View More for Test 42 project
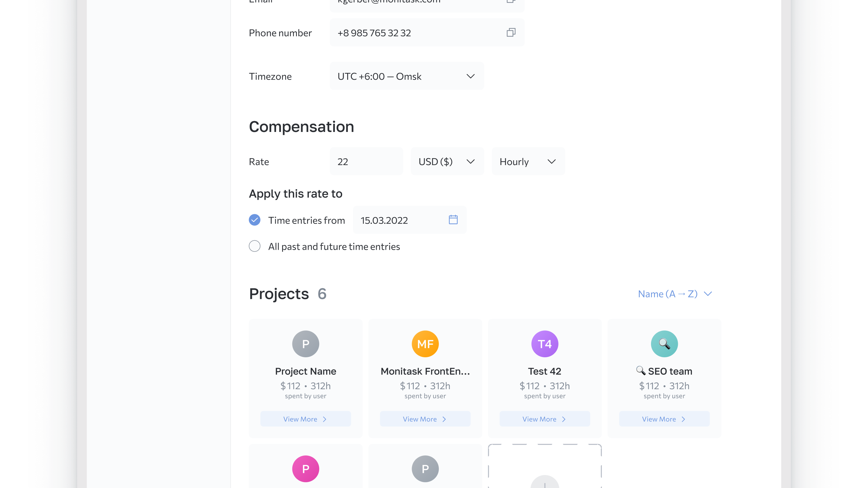The width and height of the screenshot is (868, 488). [545, 419]
